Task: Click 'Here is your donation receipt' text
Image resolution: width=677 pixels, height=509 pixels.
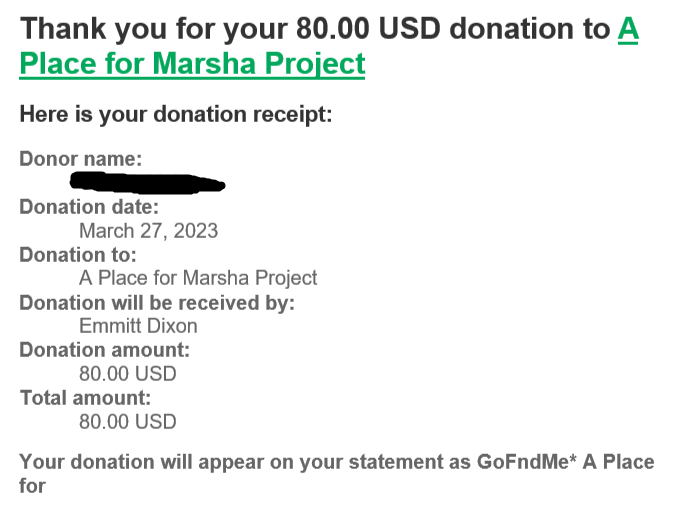Action: pos(176,115)
